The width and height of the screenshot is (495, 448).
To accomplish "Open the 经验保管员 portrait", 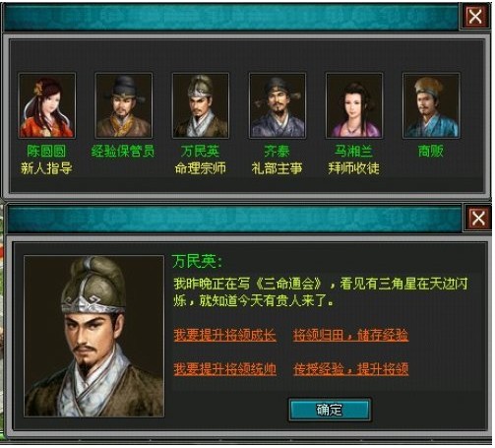I will coord(124,105).
